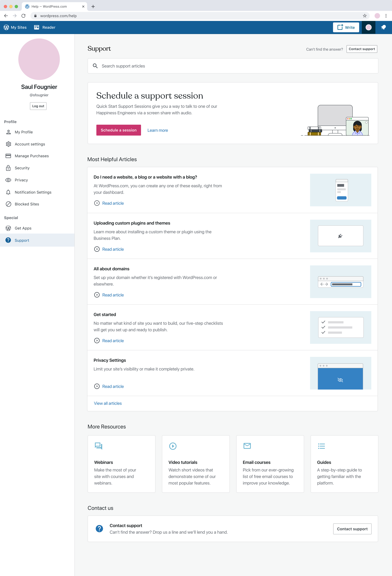
Task: Click the Webinars chat bubbles icon
Action: [98, 446]
